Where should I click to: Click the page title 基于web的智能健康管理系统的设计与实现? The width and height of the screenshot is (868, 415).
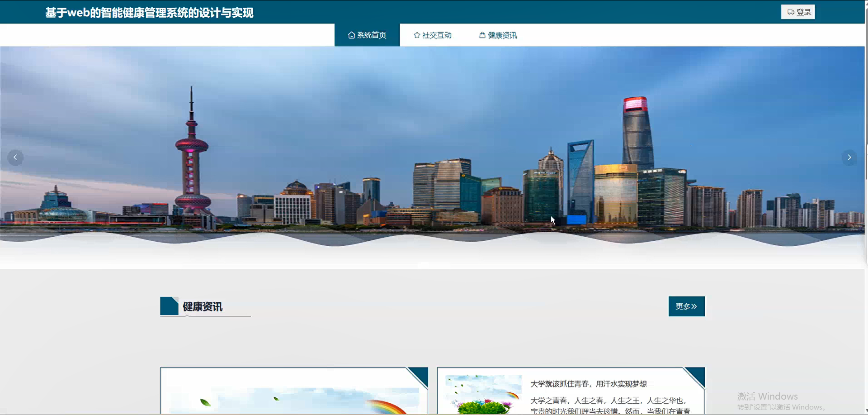coord(149,12)
